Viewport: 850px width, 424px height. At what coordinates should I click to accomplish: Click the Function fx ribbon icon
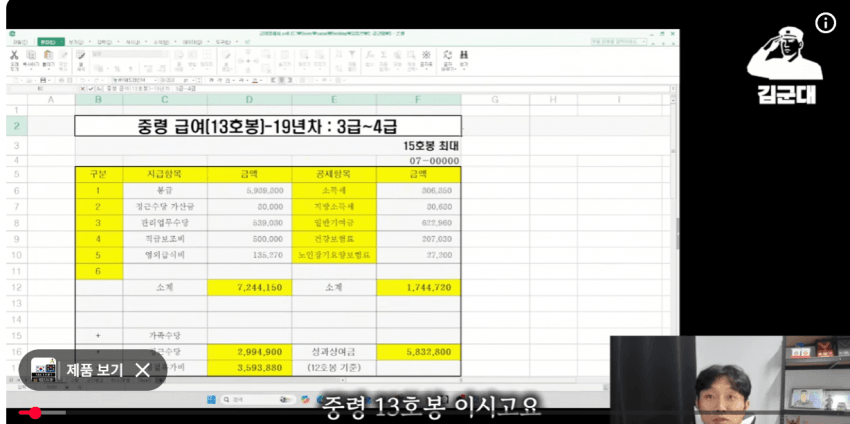pyautogui.click(x=369, y=55)
